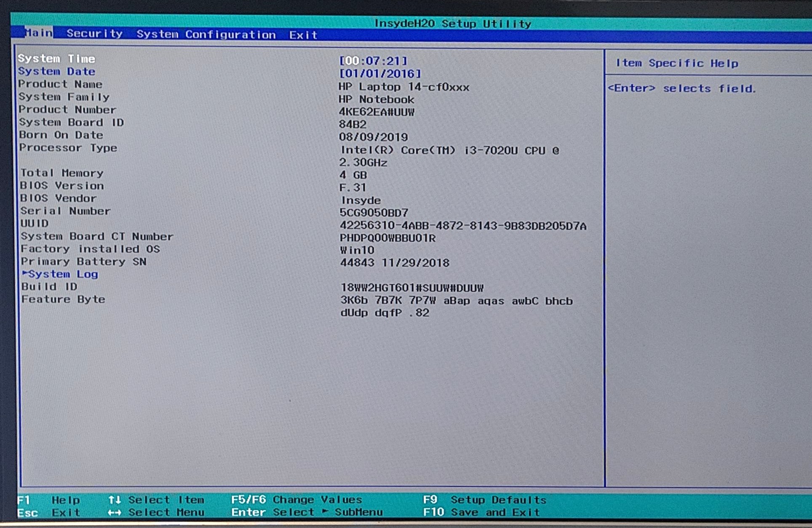The image size is (812, 528).
Task: Click the F1 Help hint
Action: (x=49, y=500)
